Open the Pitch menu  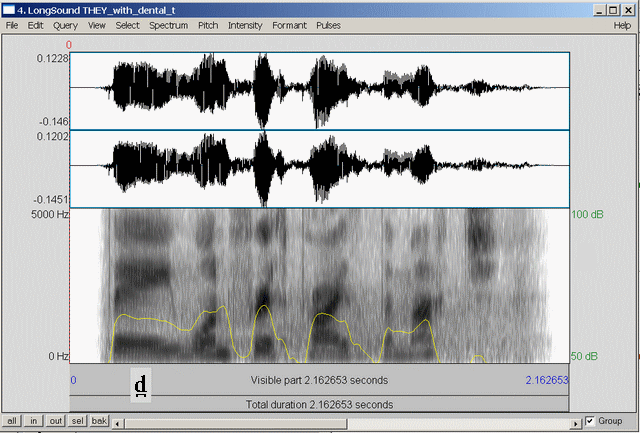coord(208,24)
